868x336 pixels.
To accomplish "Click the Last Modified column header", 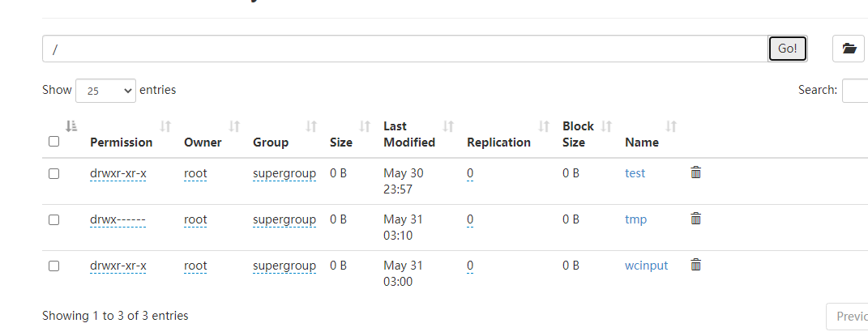I will [409, 134].
